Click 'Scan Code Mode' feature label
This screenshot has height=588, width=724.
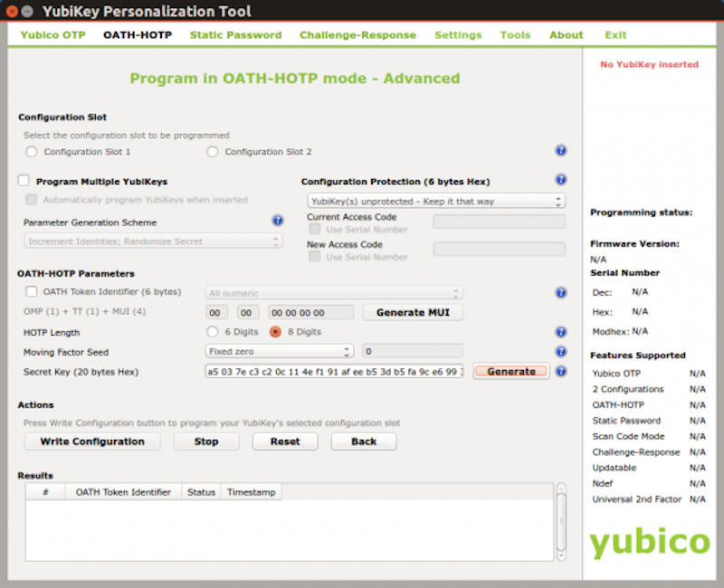tap(628, 437)
